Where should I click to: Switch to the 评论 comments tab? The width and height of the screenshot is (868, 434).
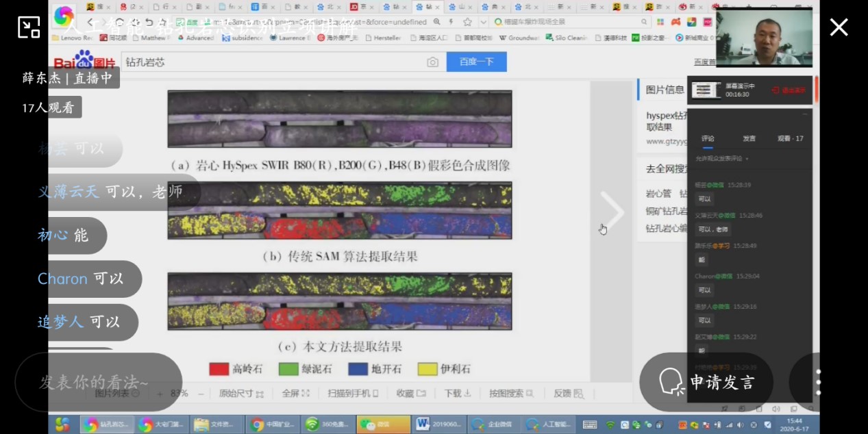click(708, 139)
